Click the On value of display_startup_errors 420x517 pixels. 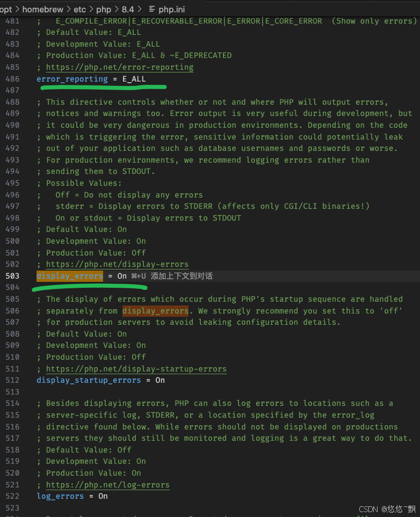160,380
